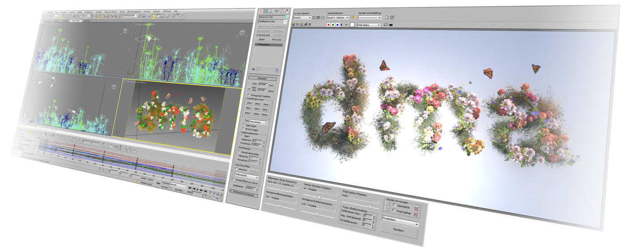The image size is (644, 249).
Task: Click the print image icon
Action: point(305,25)
